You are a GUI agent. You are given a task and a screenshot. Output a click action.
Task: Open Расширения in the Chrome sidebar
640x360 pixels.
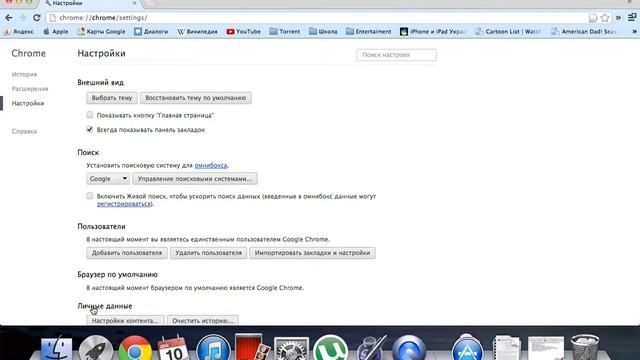[30, 89]
